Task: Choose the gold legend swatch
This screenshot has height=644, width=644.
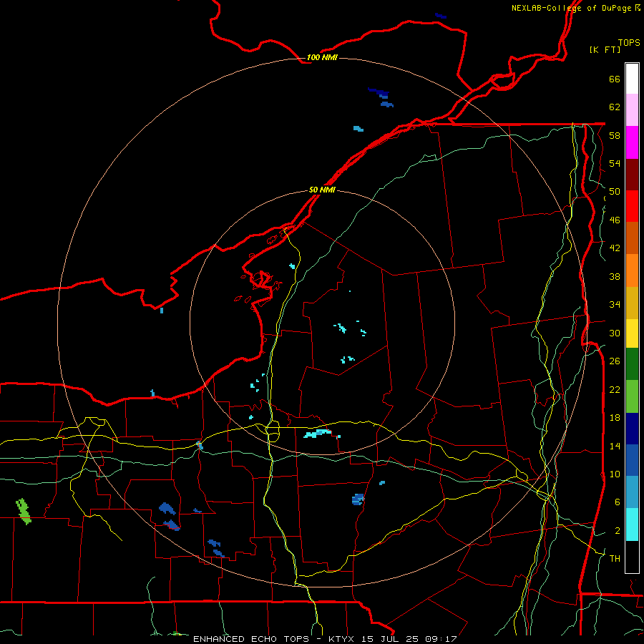Action: [x=632, y=303]
